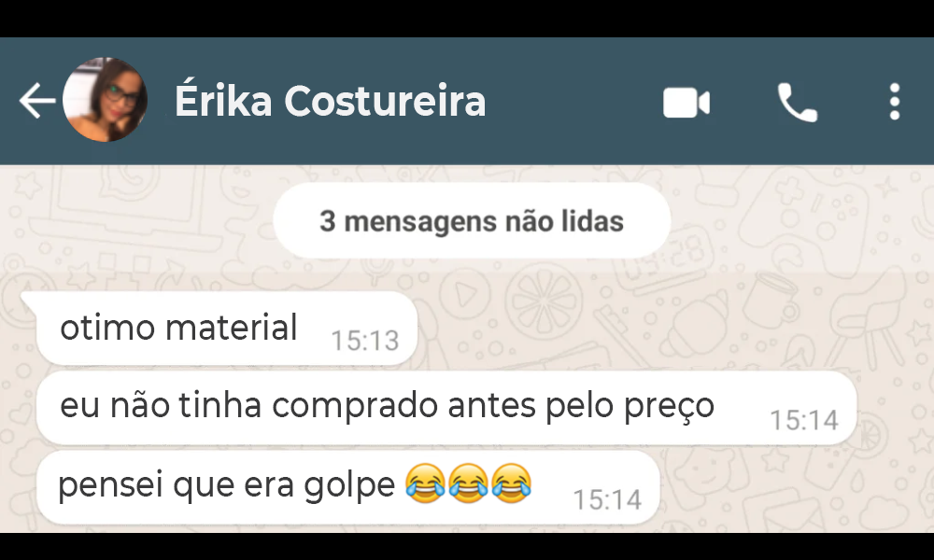Viewport: 934px width, 560px height.
Task: Tap the '3 mensagens não lidas' badge
Action: pos(472,221)
